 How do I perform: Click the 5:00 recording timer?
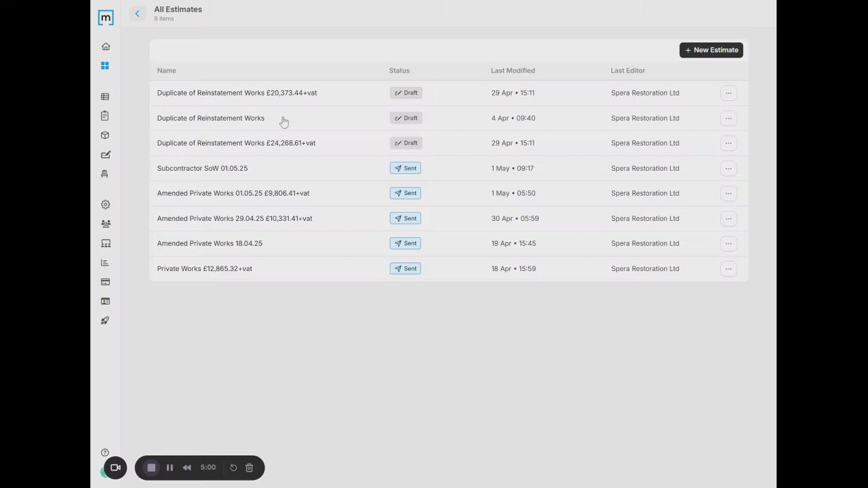tap(208, 468)
